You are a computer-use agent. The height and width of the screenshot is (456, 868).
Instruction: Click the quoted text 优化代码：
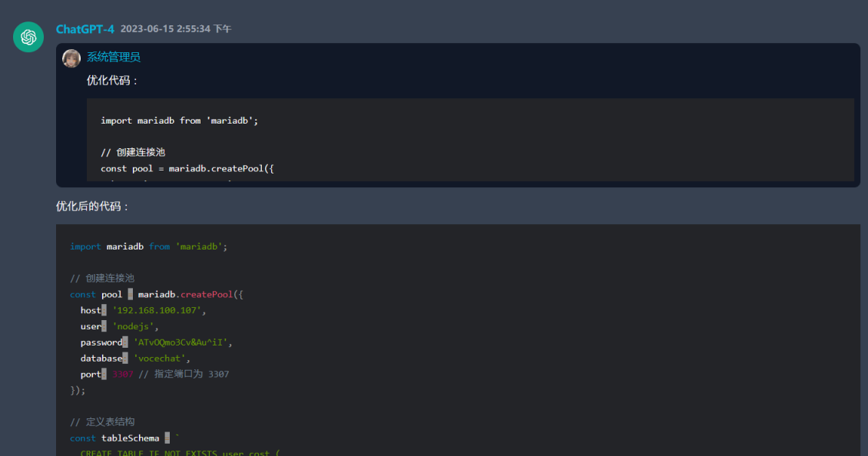[113, 81]
